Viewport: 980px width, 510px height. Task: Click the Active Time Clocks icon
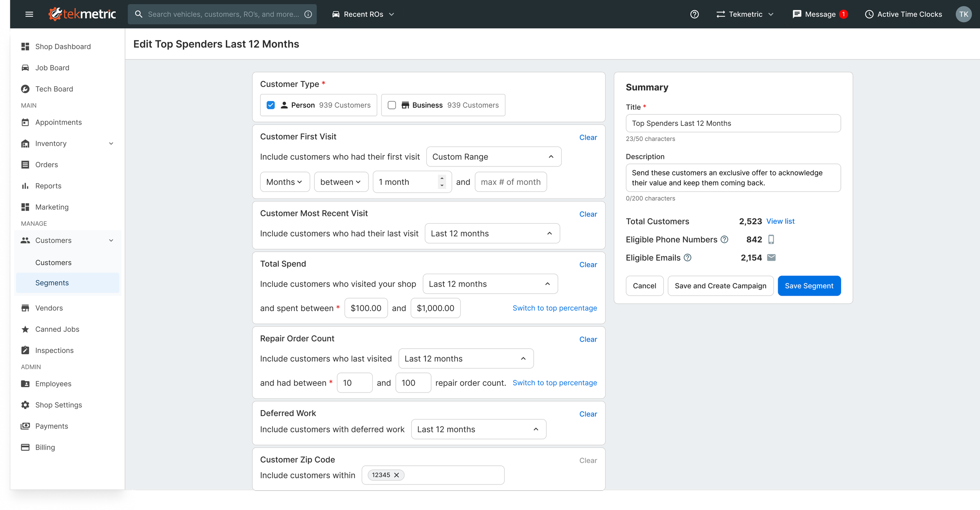(x=869, y=14)
